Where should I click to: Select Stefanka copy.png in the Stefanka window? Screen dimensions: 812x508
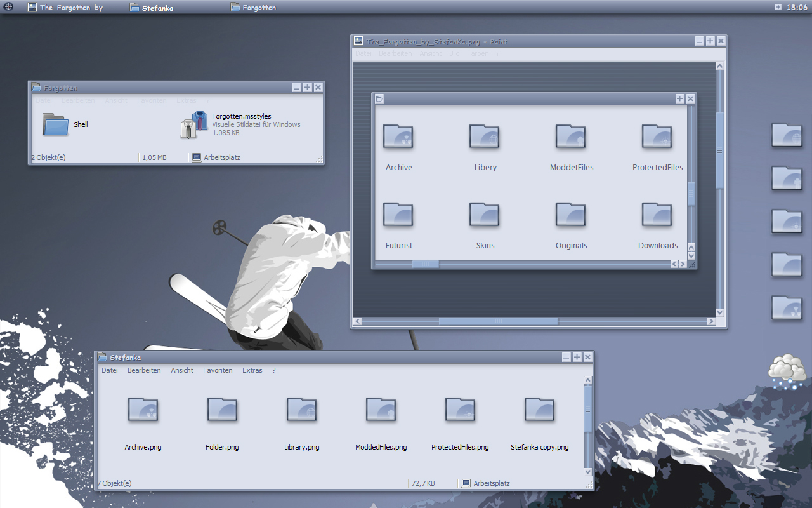[540, 410]
